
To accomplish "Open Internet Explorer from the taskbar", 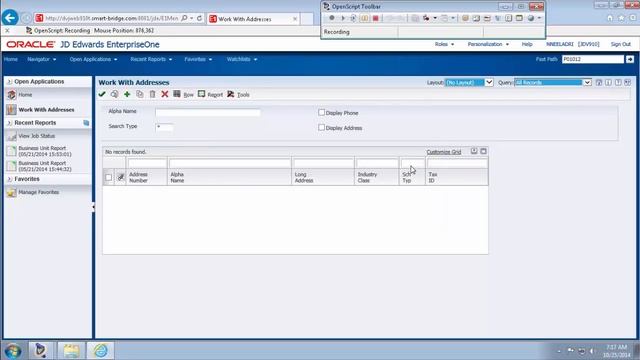I will (100, 350).
